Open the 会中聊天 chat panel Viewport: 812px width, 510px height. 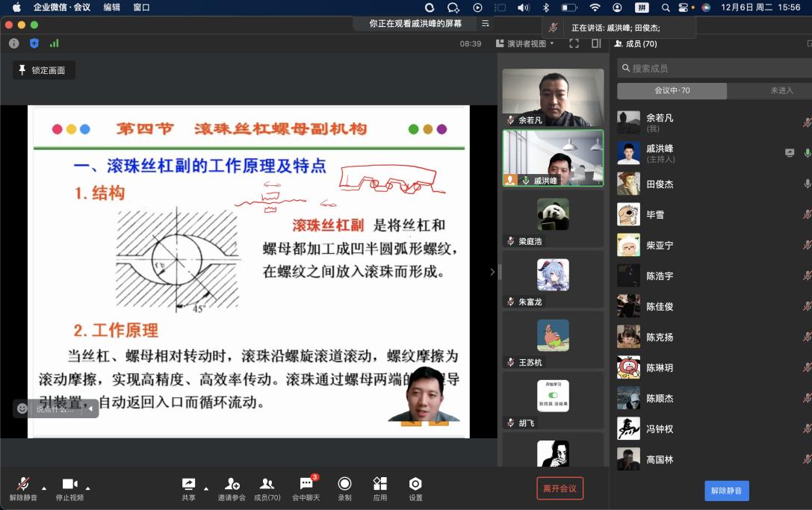pyautogui.click(x=305, y=486)
